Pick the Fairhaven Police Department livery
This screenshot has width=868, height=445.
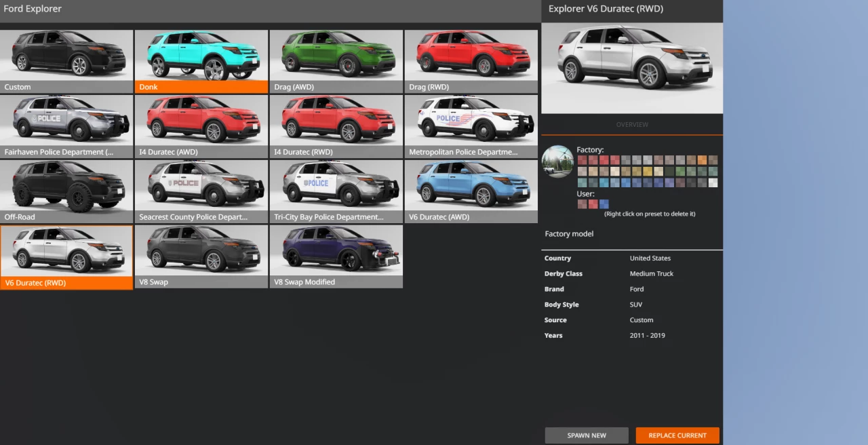(66, 123)
